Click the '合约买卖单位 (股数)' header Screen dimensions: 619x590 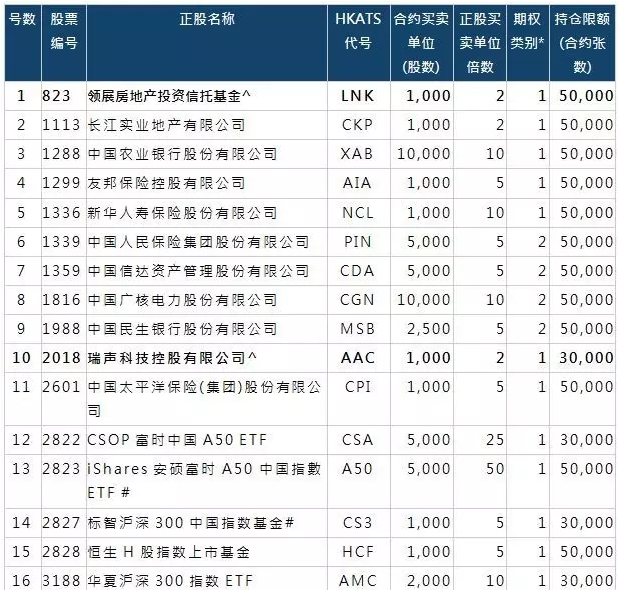pos(421,43)
